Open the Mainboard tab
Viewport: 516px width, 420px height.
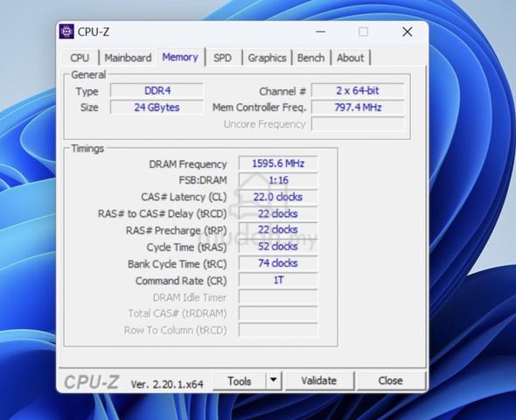pyautogui.click(x=128, y=58)
